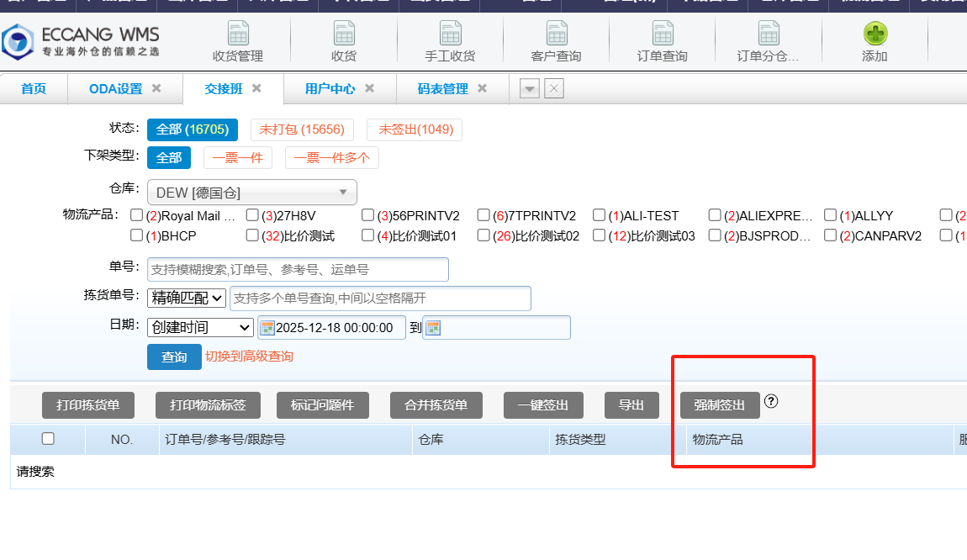
Task: Check the (2)ALIEXPRE... logistics product
Action: coord(715,214)
